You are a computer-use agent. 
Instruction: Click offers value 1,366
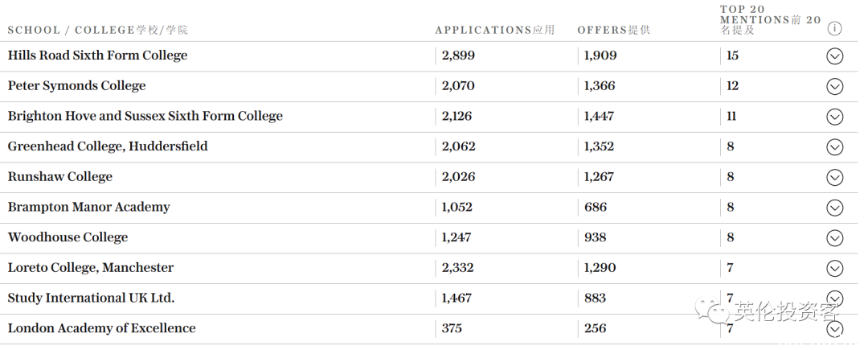600,86
